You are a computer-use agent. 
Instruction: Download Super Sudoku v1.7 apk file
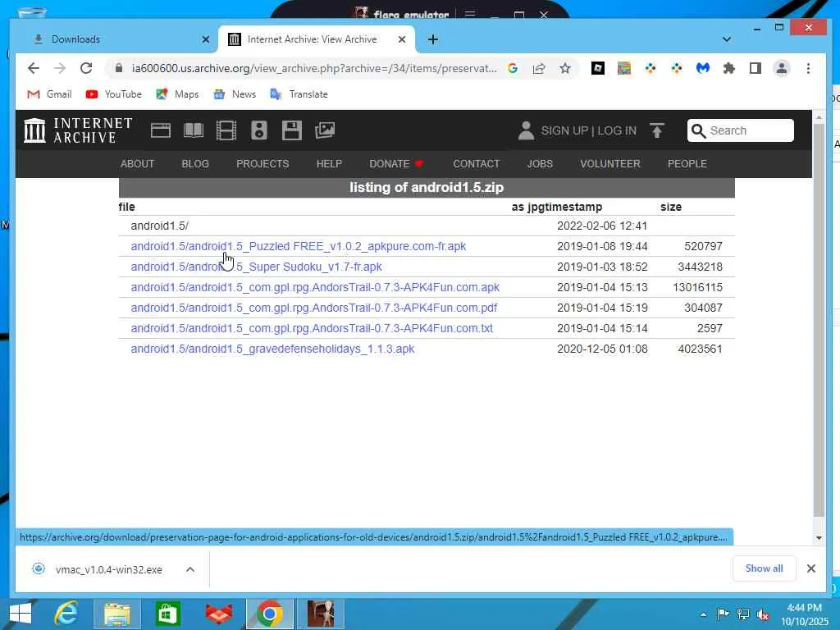(x=256, y=267)
